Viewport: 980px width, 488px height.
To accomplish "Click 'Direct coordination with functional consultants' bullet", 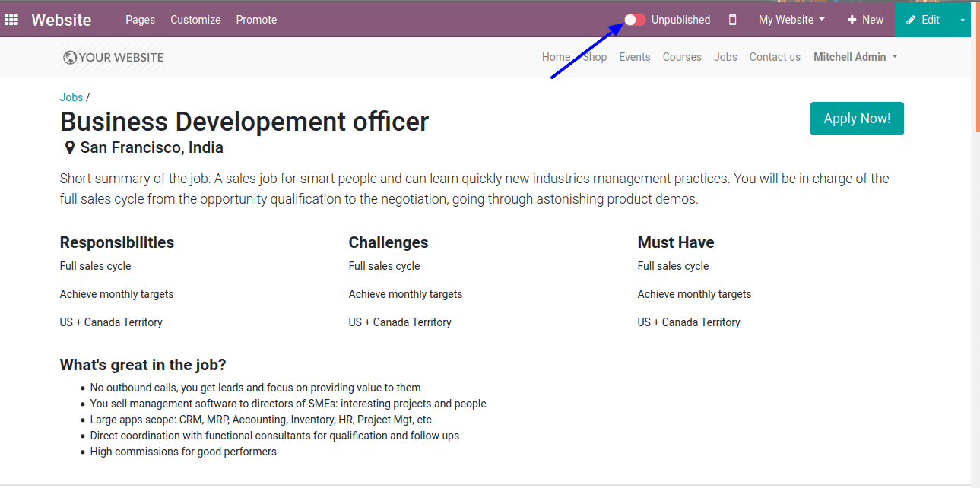I will [274, 436].
